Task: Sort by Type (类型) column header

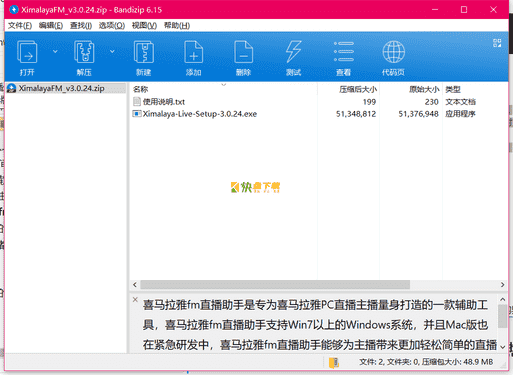Action: click(475, 89)
